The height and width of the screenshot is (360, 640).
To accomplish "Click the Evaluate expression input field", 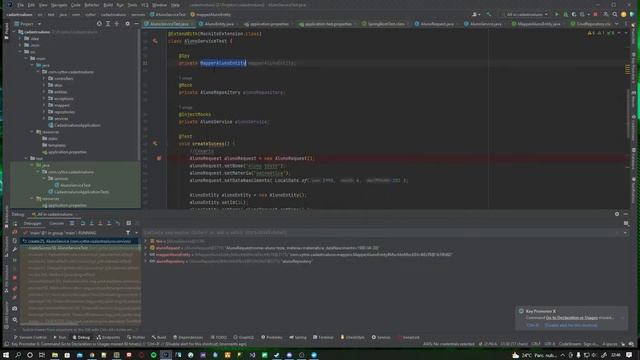I will coord(380,233).
